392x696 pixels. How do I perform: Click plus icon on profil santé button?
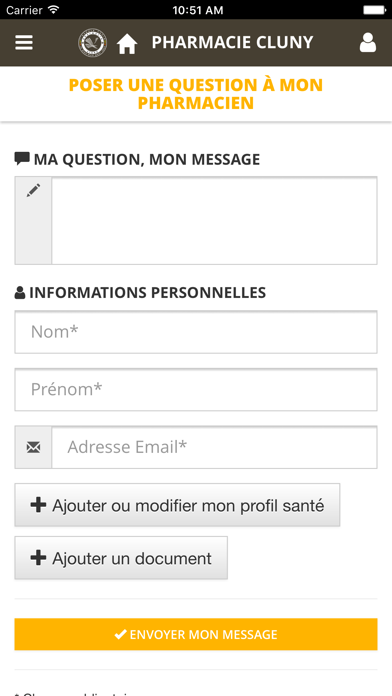[x=38, y=505]
